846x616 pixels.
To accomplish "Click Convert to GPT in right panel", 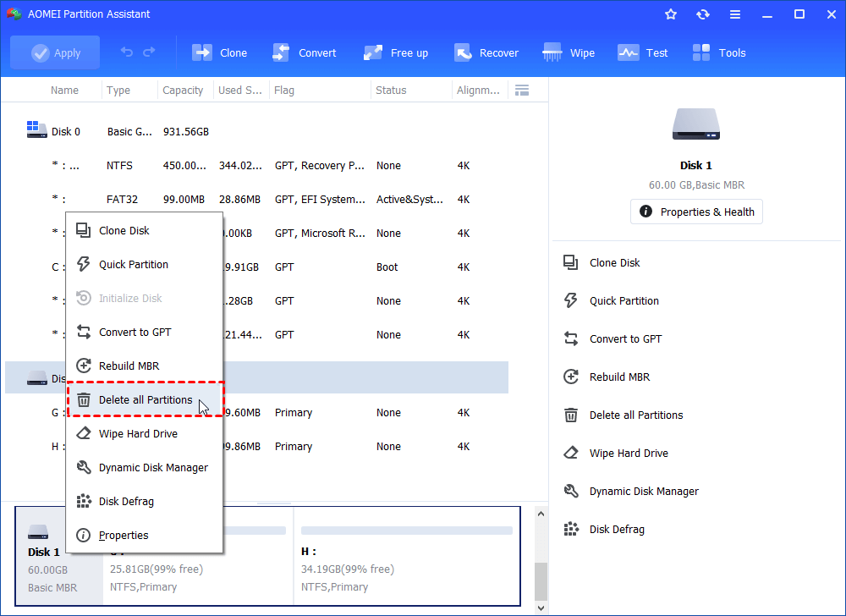I will tap(612, 338).
